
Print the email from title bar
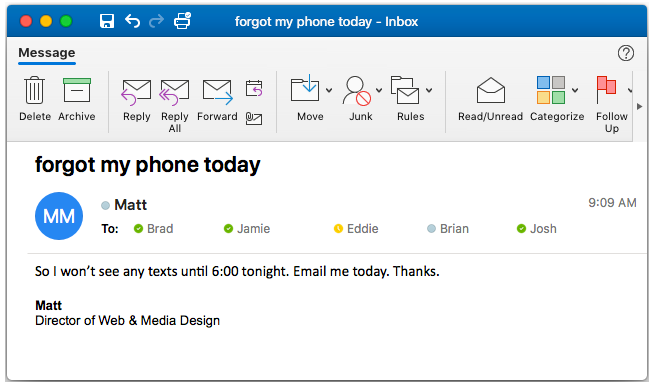click(x=182, y=20)
